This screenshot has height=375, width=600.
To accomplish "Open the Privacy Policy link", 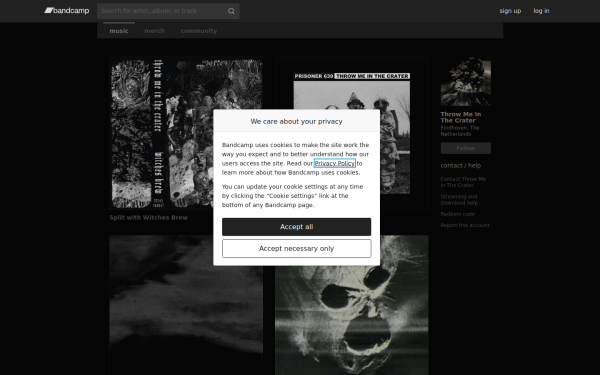I will click(335, 163).
